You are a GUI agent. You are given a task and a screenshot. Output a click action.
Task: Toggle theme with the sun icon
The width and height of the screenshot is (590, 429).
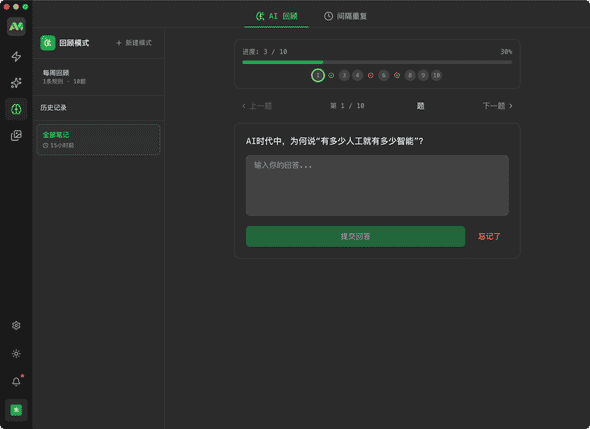click(16, 354)
